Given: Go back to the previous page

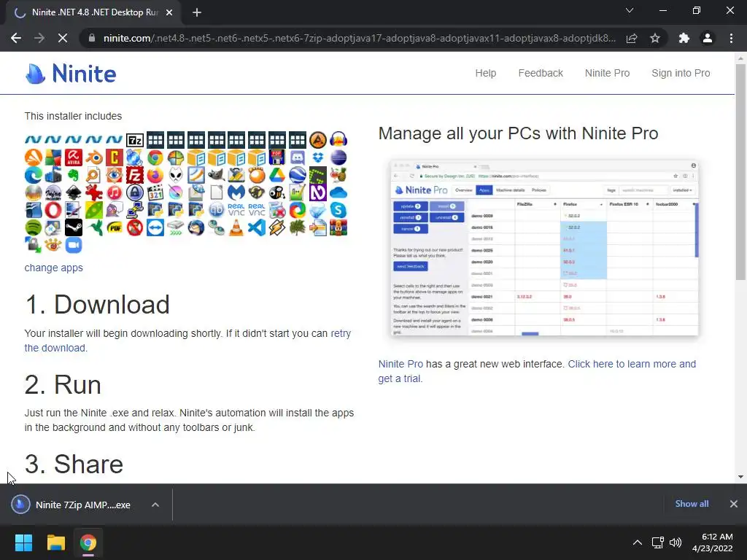Looking at the screenshot, I should coord(16,38).
